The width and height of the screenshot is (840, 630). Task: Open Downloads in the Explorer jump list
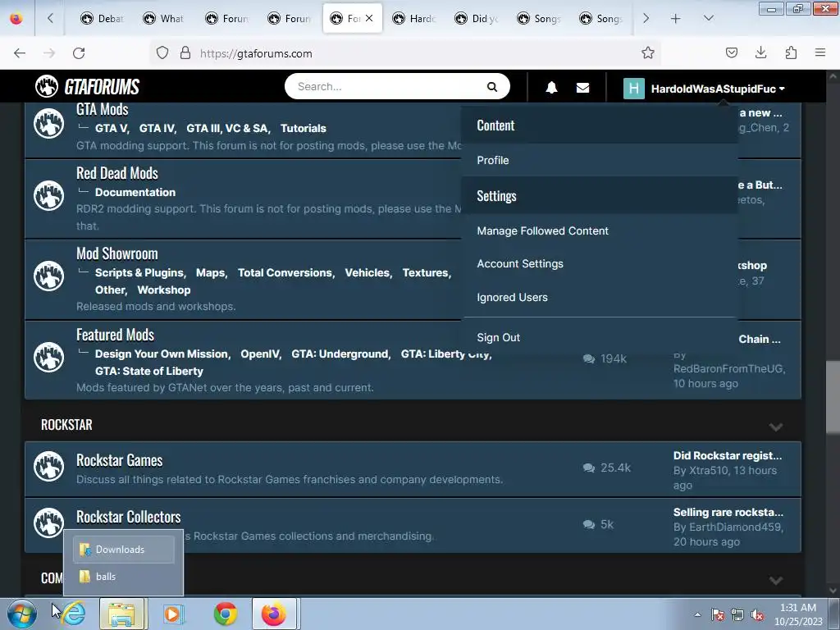click(x=124, y=549)
